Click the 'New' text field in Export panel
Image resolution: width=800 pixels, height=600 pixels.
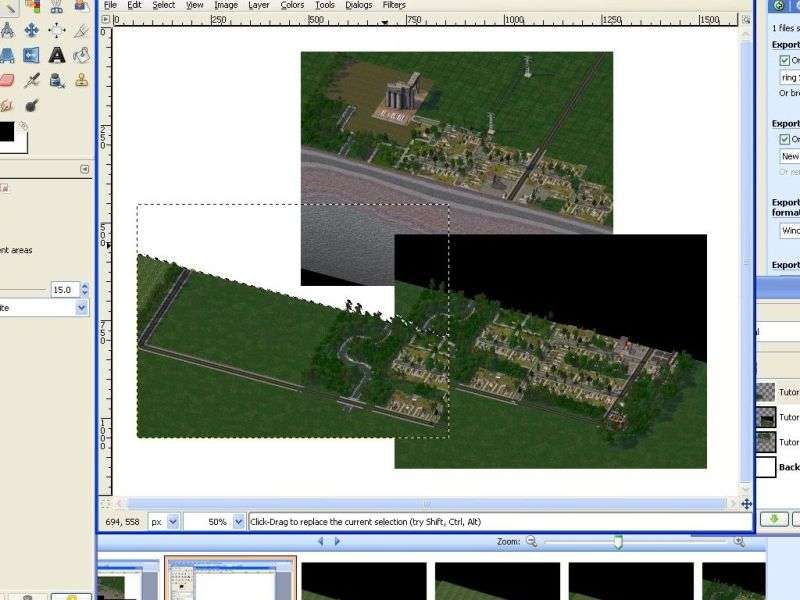(790, 156)
